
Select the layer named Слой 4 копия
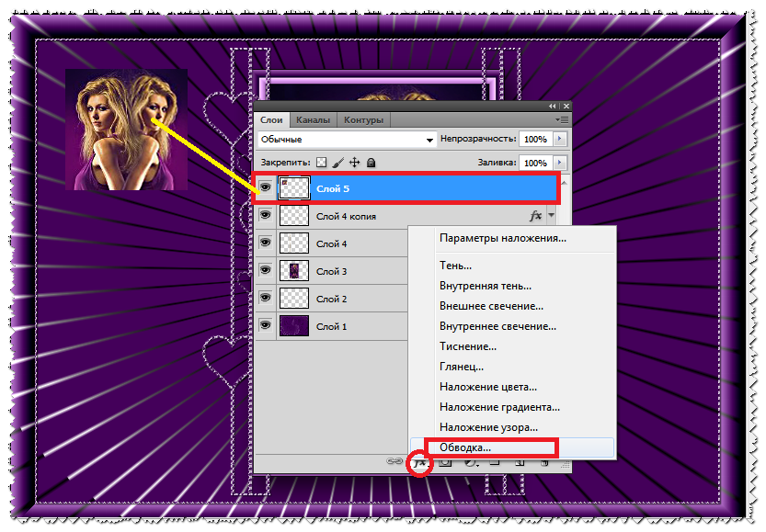406,216
